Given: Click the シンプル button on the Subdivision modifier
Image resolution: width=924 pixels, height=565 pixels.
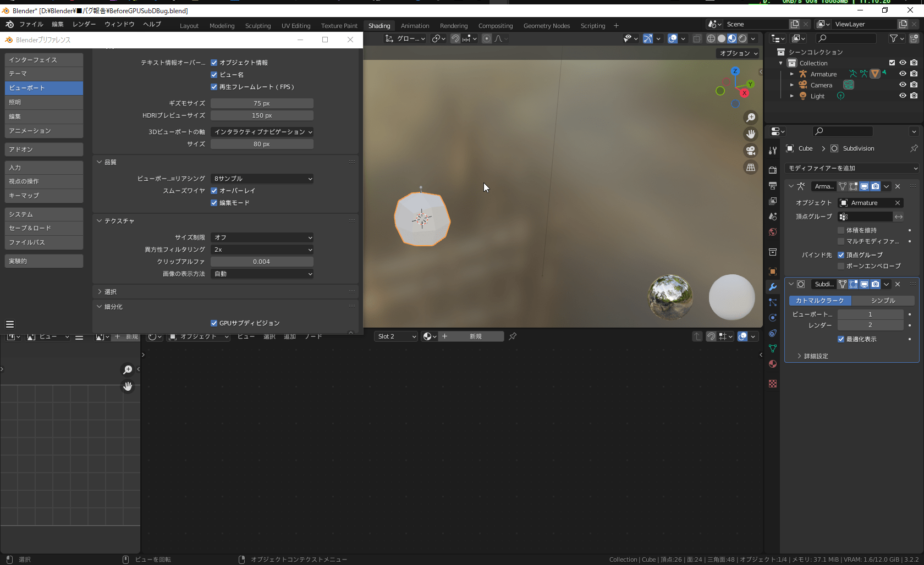Looking at the screenshot, I should click(x=883, y=301).
